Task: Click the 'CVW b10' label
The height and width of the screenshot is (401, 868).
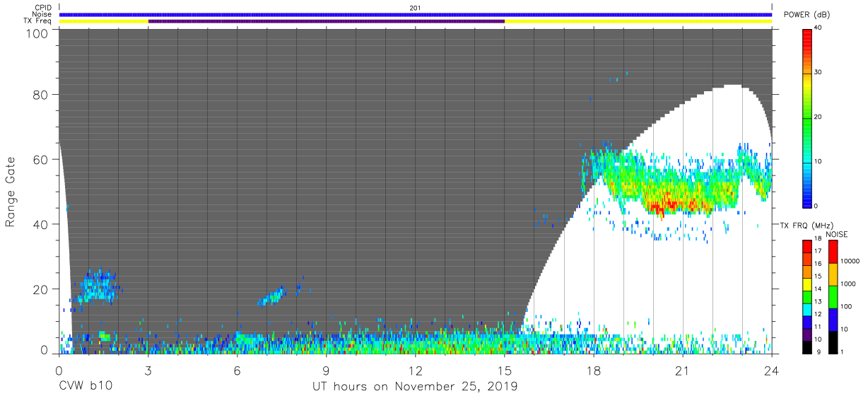Action: click(x=86, y=386)
